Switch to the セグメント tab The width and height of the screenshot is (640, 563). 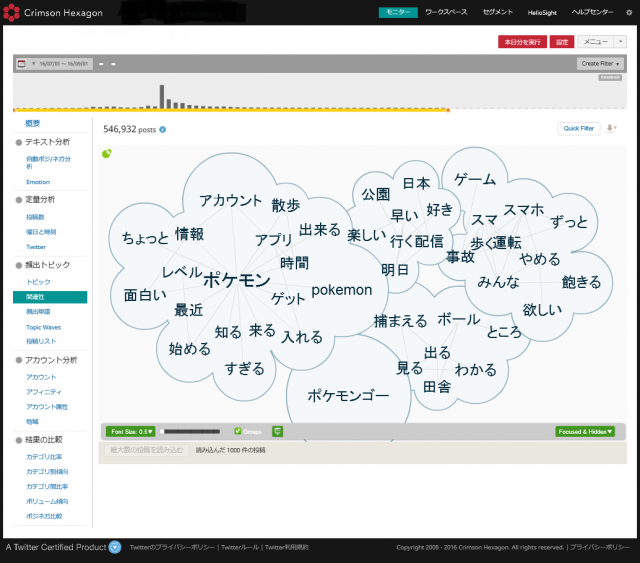pos(498,12)
